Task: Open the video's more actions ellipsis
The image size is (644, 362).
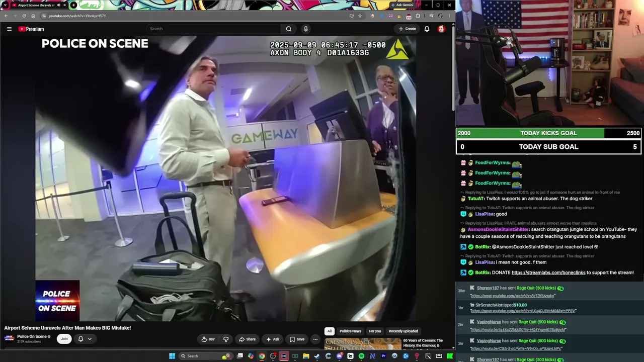Action: coord(315,339)
